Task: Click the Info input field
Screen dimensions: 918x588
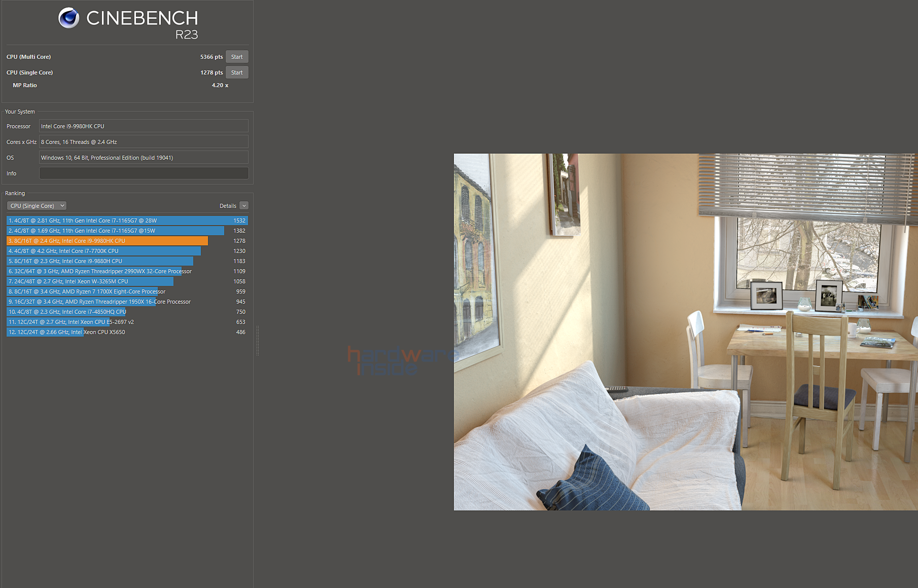Action: [144, 173]
